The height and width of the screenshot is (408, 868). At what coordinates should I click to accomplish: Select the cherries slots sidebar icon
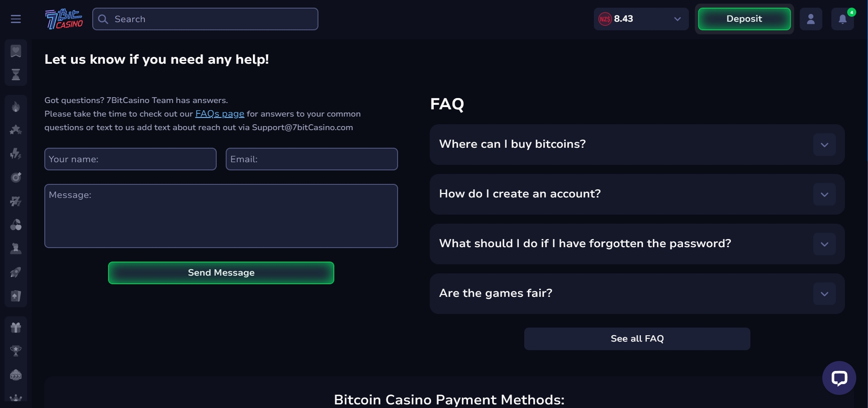tap(16, 225)
